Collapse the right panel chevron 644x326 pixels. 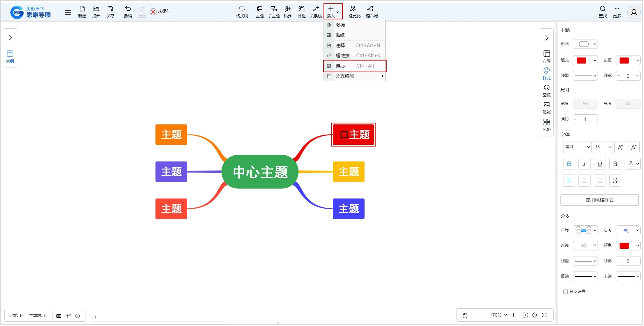pyautogui.click(x=547, y=38)
